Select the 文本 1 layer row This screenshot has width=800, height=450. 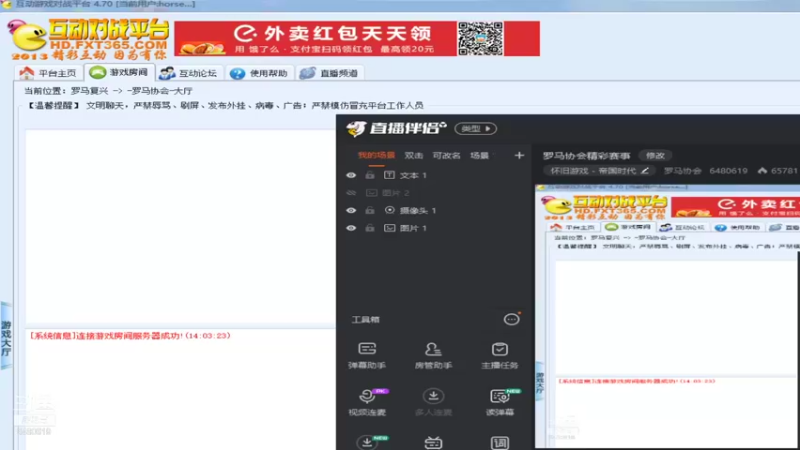pyautogui.click(x=434, y=175)
